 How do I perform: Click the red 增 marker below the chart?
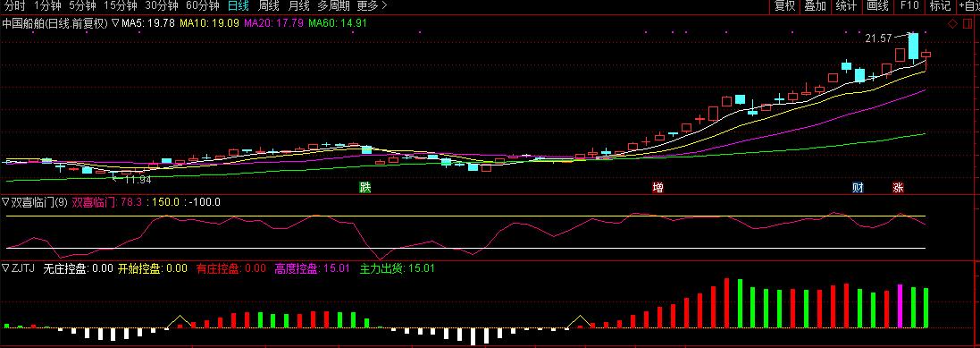pos(658,187)
